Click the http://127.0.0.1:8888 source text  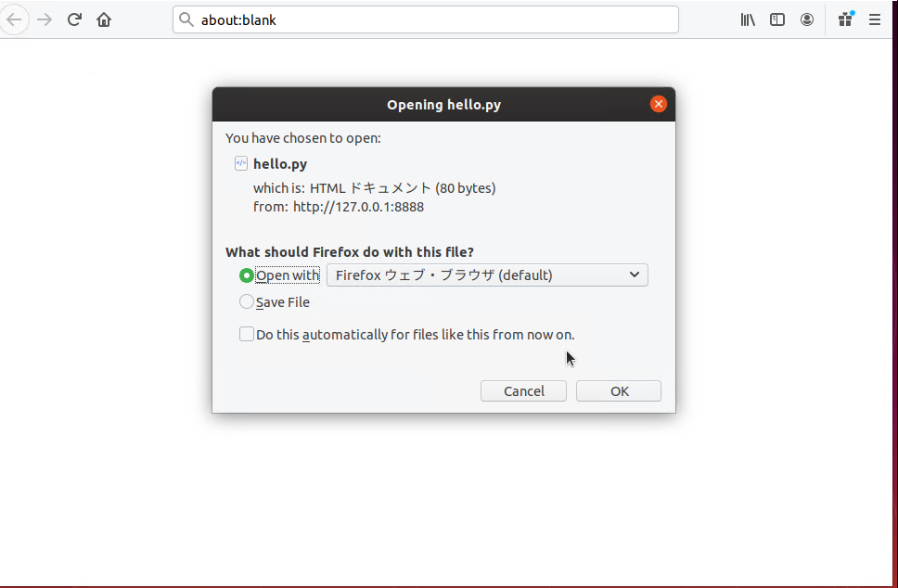tap(358, 207)
